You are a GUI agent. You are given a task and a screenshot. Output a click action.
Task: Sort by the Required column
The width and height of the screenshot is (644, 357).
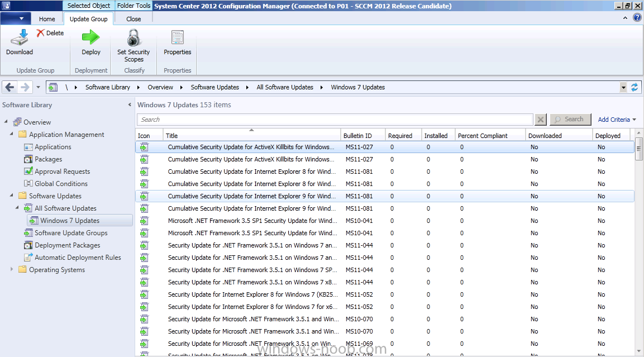[x=403, y=136]
